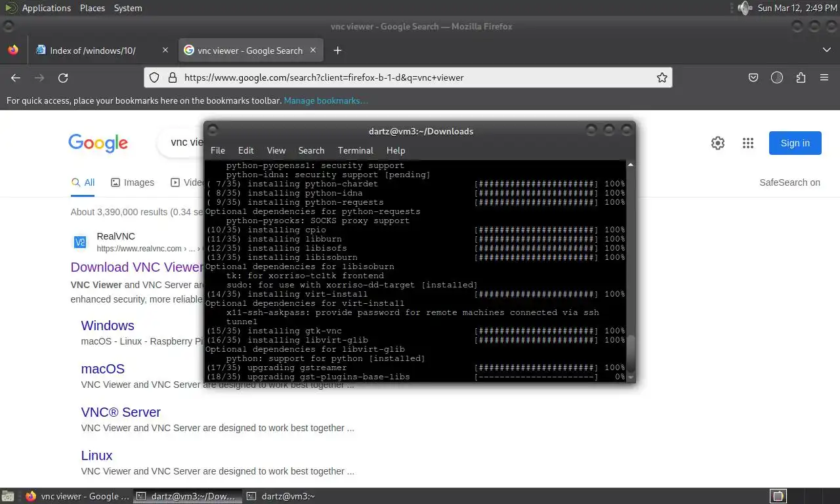Open Google quick settings gear
The image size is (840, 504).
(718, 143)
